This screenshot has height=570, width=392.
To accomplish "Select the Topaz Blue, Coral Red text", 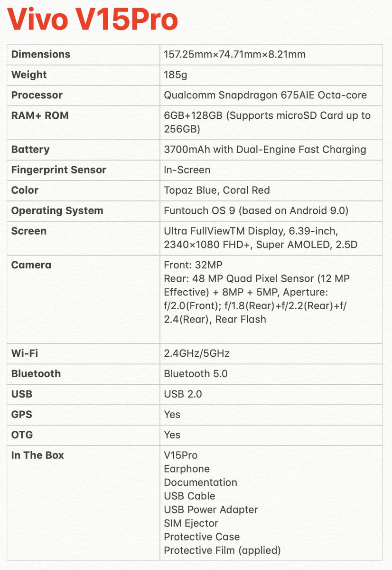I will coord(216,190).
